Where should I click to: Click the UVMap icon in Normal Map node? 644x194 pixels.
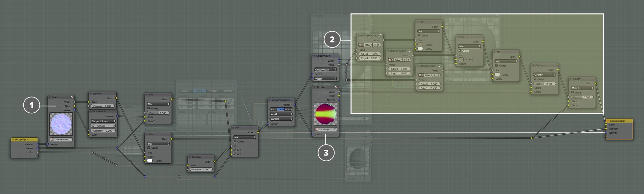tap(93, 126)
